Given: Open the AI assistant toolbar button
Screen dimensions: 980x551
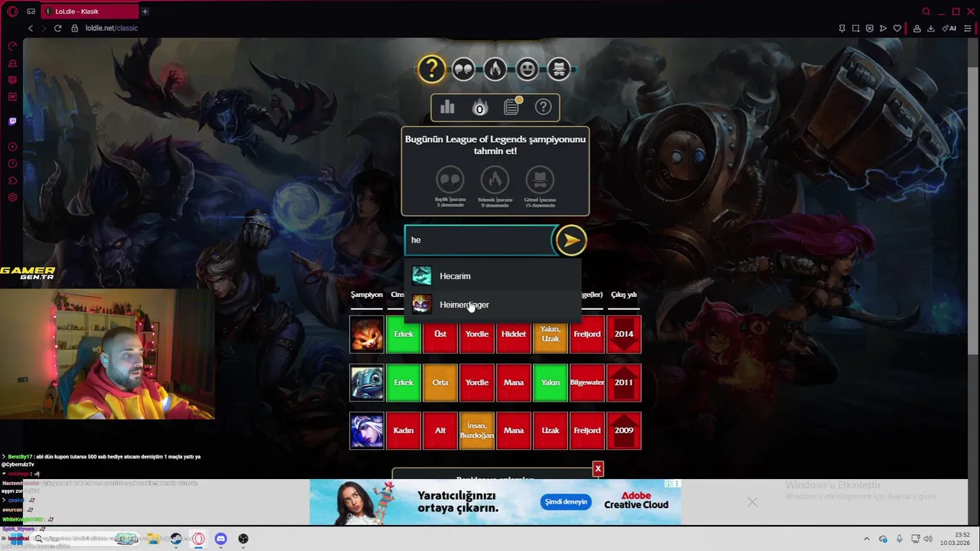Looking at the screenshot, I should coord(949,28).
